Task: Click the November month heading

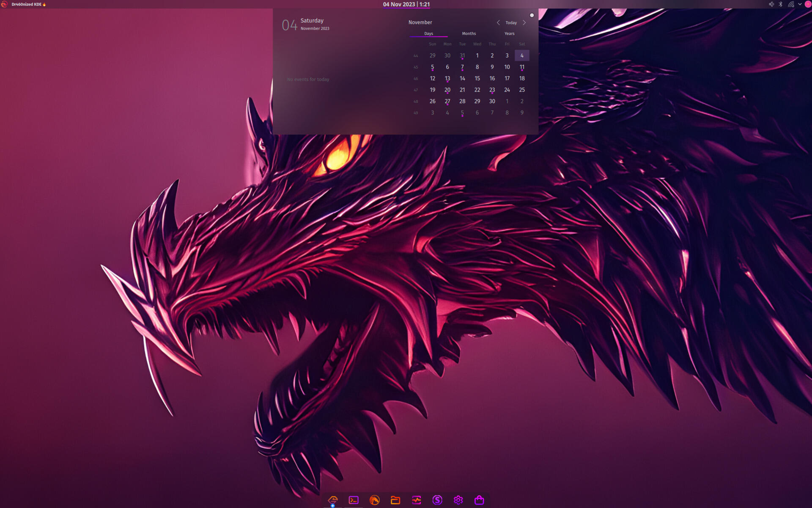Action: (420, 22)
